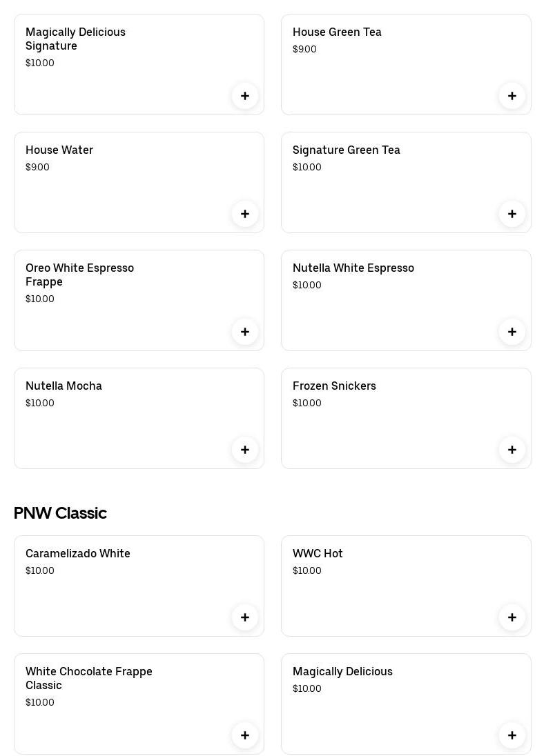Add Magically Delicious Signature to cart
Image resolution: width=555 pixels, height=756 pixels.
[245, 96]
